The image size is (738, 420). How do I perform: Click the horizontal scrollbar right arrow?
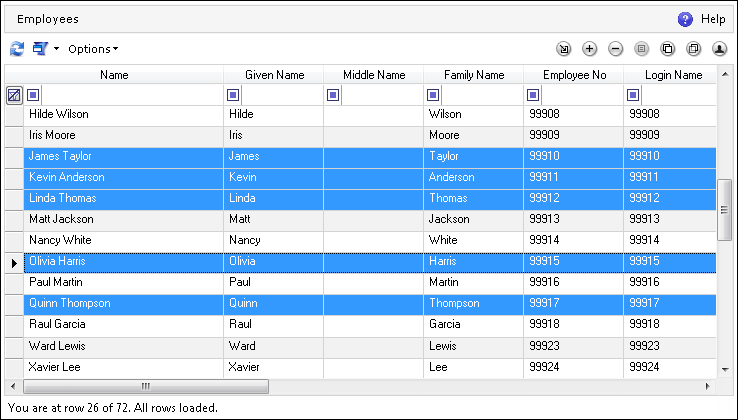[707, 387]
